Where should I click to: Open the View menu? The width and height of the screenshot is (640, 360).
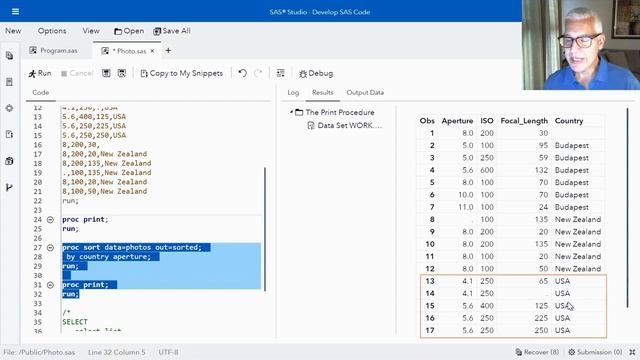point(91,31)
